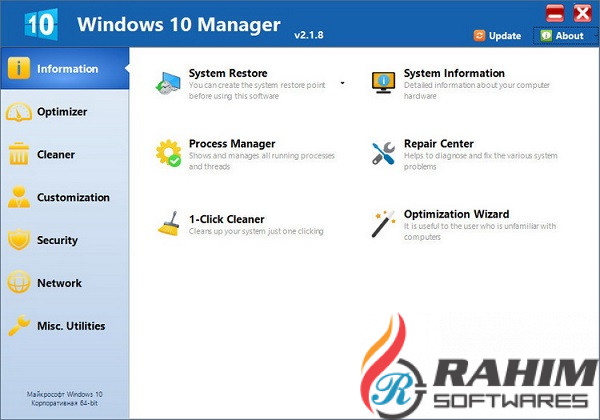Click the Windows 10 logo icon

(41, 24)
